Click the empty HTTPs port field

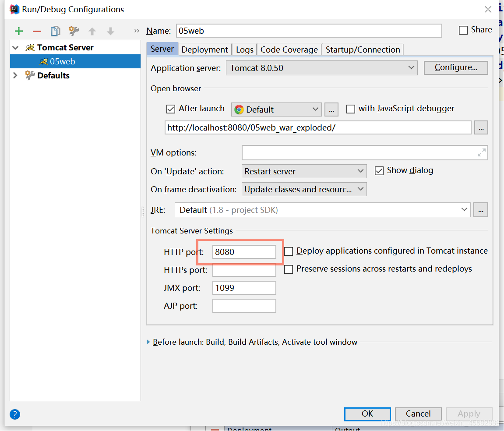point(244,270)
